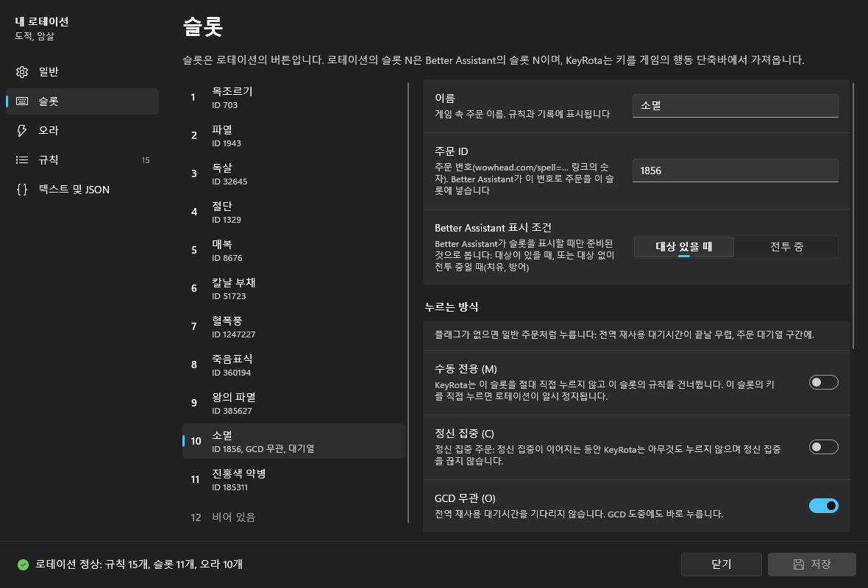Select slot 10 소멸
This screenshot has width=868, height=588.
coord(294,441)
